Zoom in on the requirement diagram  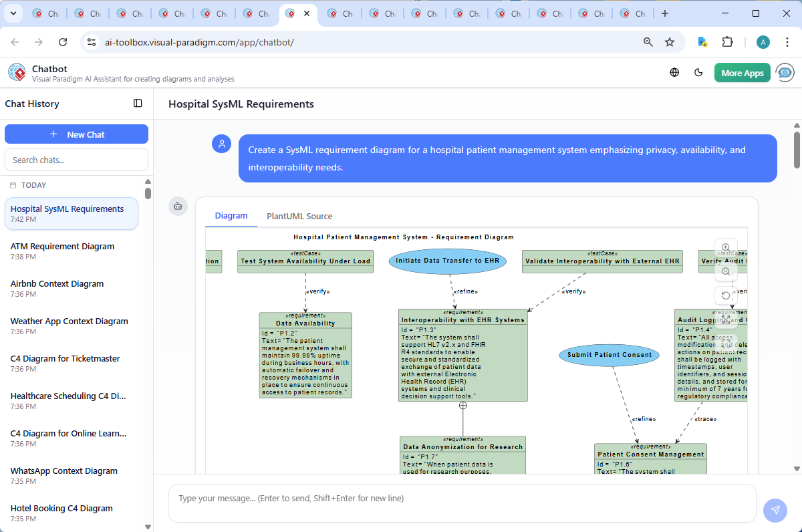[x=726, y=247]
